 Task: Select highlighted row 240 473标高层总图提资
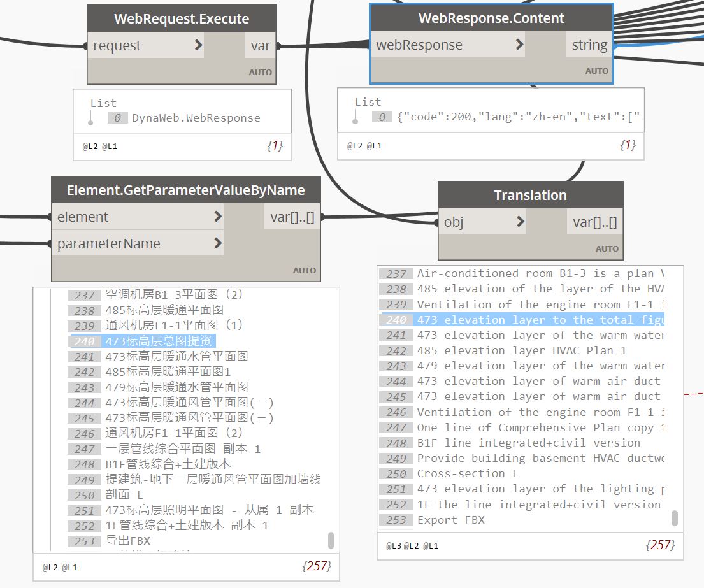tap(143, 341)
